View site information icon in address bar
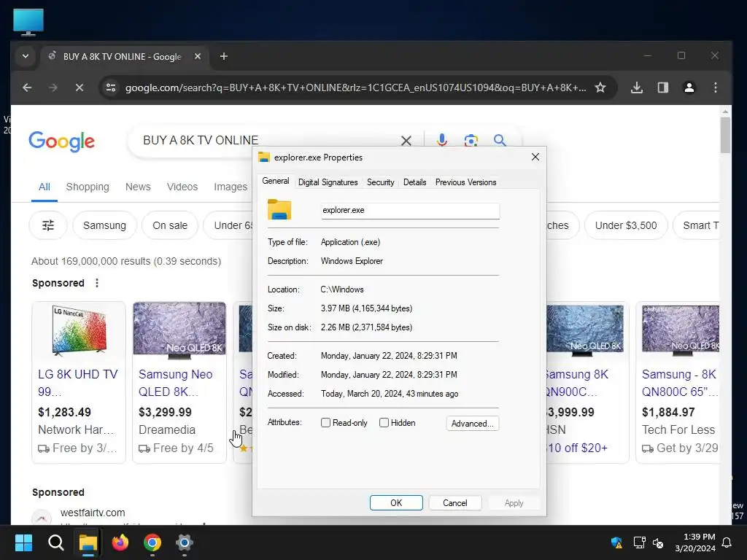Image resolution: width=747 pixels, height=560 pixels. (111, 87)
